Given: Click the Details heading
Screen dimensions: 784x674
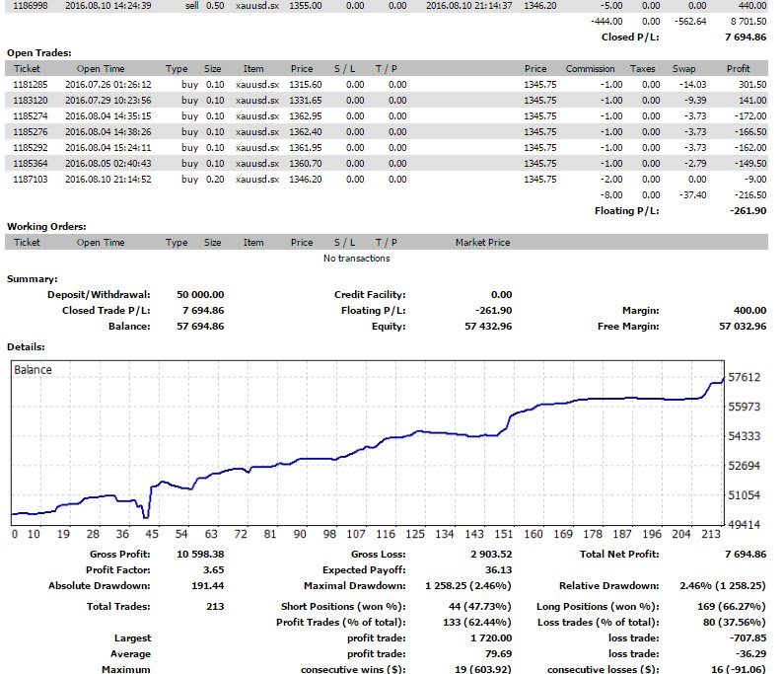Looking at the screenshot, I should pos(26,346).
